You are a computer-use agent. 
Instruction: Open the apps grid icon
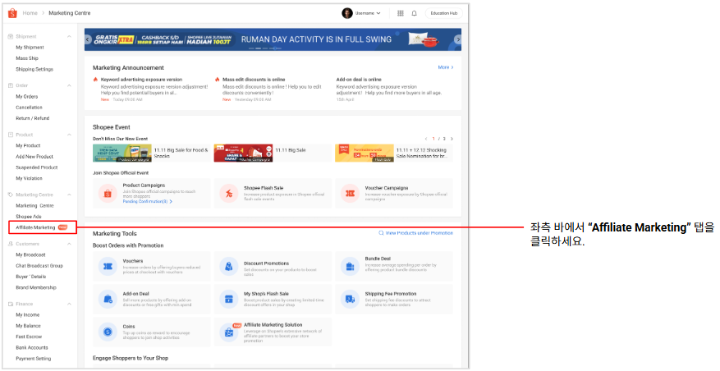point(400,13)
